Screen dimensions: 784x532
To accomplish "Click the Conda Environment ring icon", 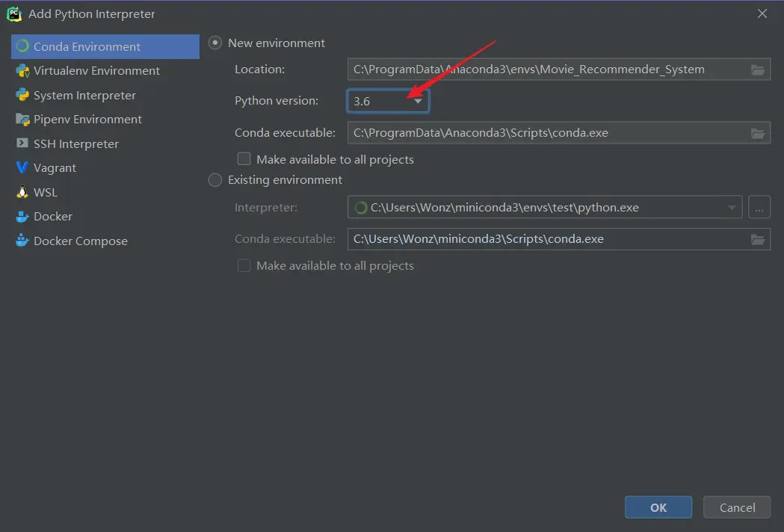I will click(x=22, y=46).
